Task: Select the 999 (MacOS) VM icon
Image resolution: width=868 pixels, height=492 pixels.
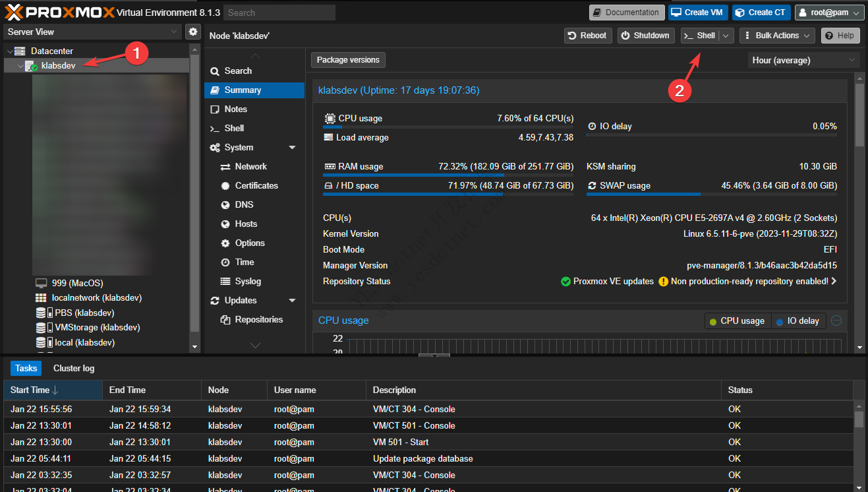Action: click(x=42, y=283)
